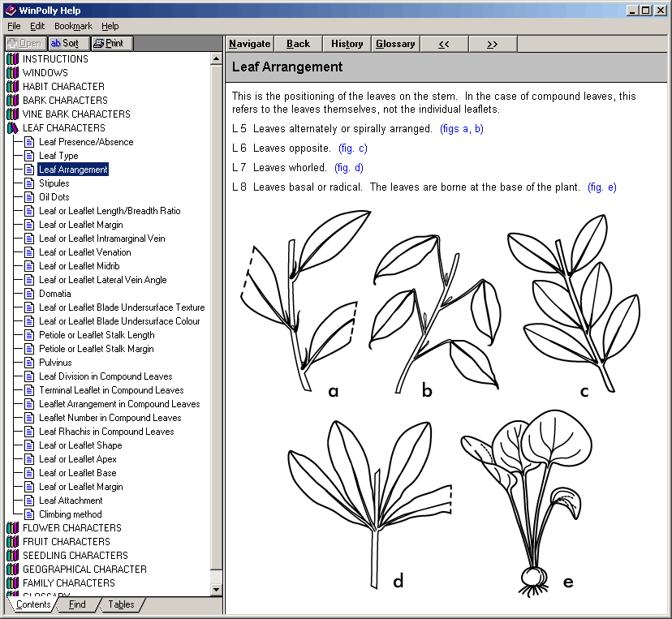
Task: Click the Glossary button
Action: click(x=395, y=44)
